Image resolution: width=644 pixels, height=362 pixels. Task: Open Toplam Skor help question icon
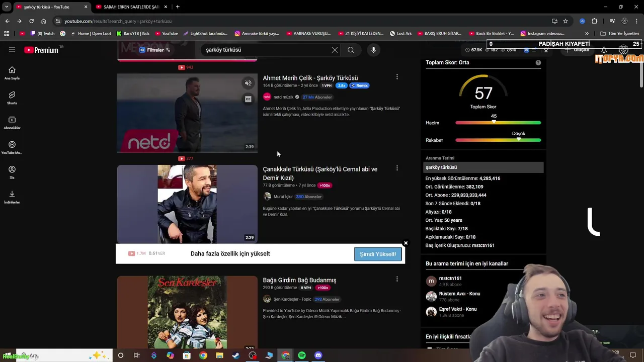point(538,63)
